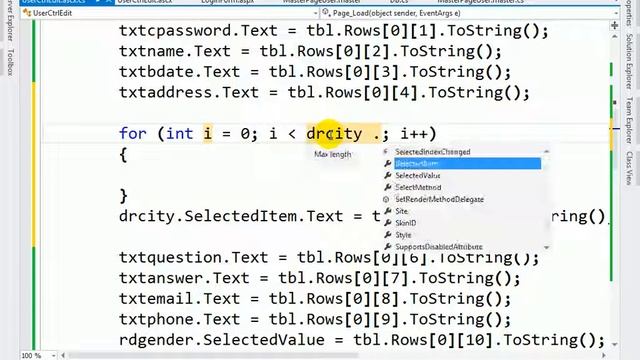Image resolution: width=640 pixels, height=360 pixels.
Task: Click the txtcpassword.Text assignment line
Action: click(334, 31)
